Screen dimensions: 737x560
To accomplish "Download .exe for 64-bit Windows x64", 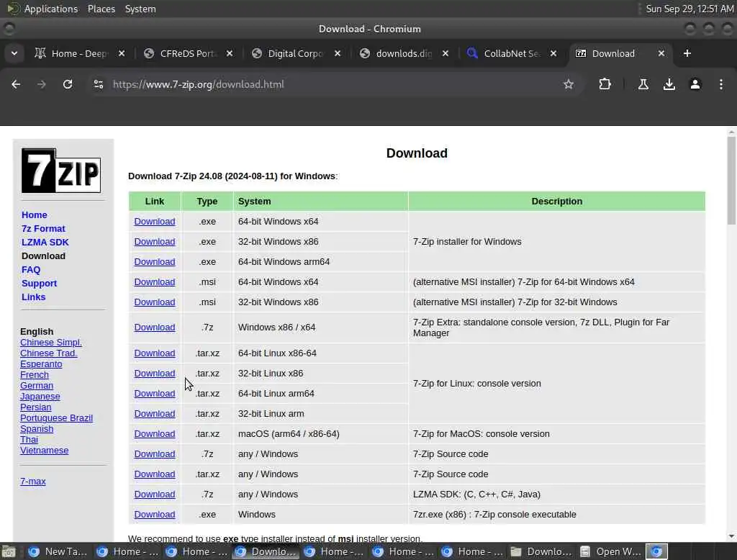I will (155, 222).
